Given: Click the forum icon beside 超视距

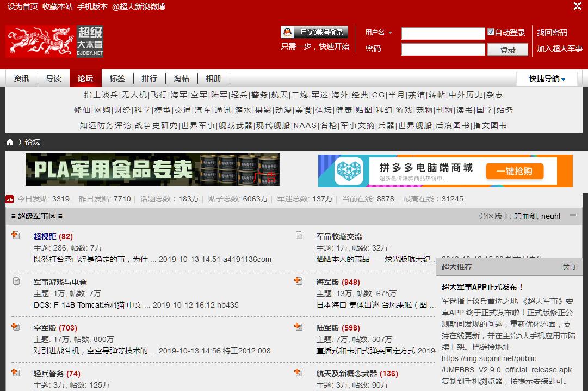Looking at the screenshot, I should click(16, 235).
